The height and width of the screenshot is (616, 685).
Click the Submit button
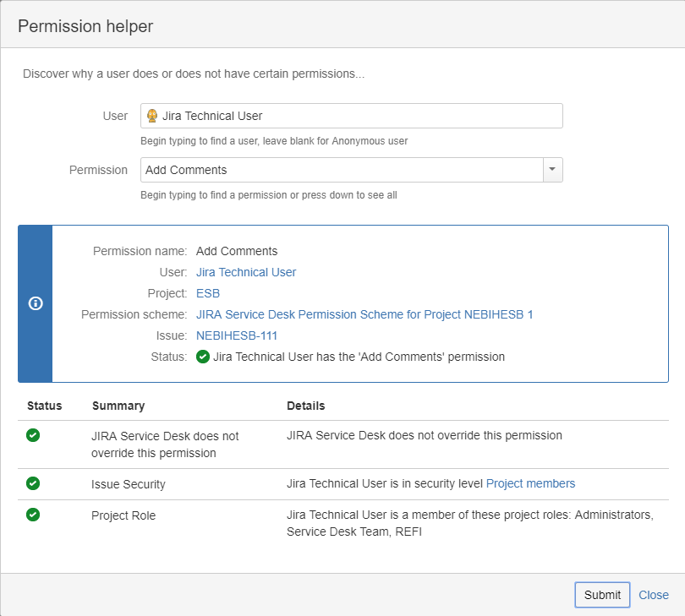point(602,595)
